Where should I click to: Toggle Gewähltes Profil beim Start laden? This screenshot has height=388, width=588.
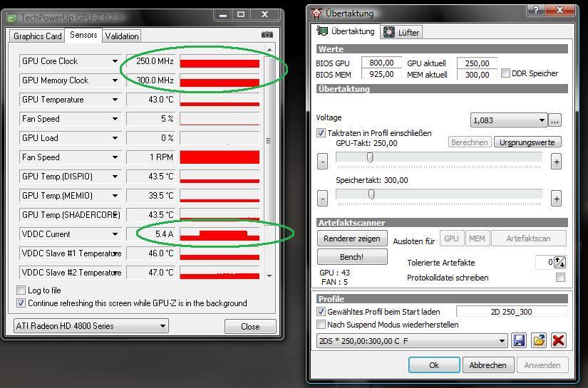point(321,312)
